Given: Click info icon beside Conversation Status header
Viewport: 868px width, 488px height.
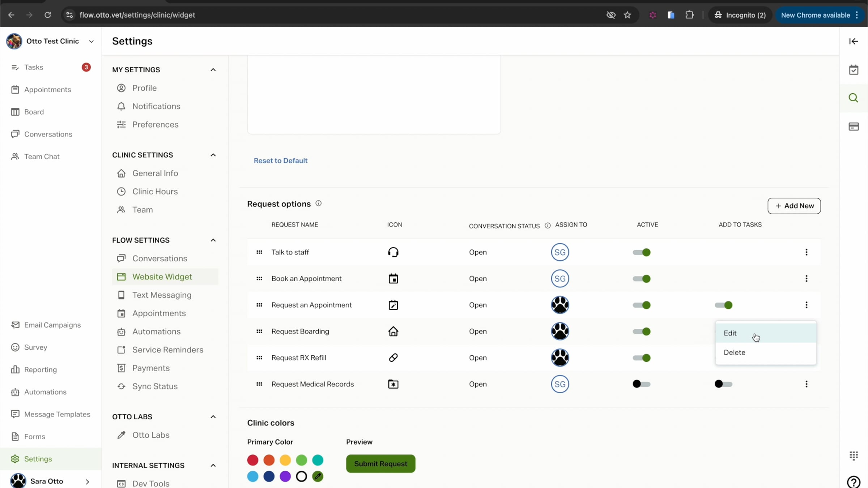Looking at the screenshot, I should pyautogui.click(x=548, y=226).
